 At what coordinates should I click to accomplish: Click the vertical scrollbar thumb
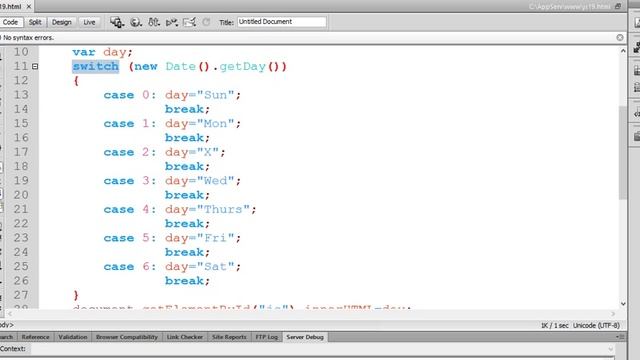(623, 153)
